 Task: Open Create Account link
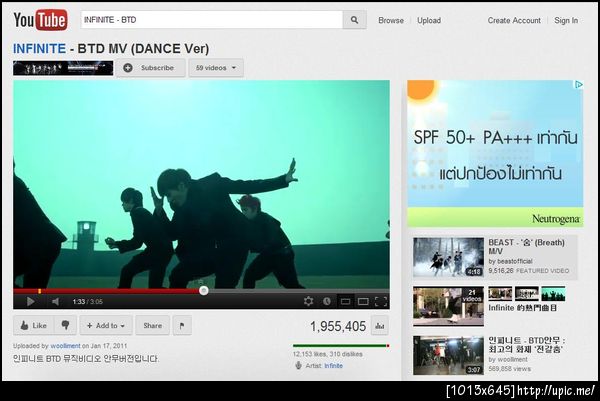point(514,20)
